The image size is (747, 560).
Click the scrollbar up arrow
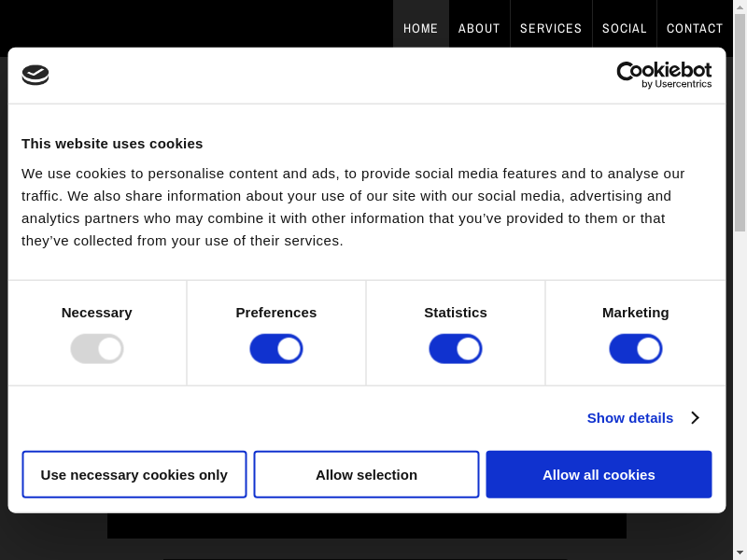(740, 7)
